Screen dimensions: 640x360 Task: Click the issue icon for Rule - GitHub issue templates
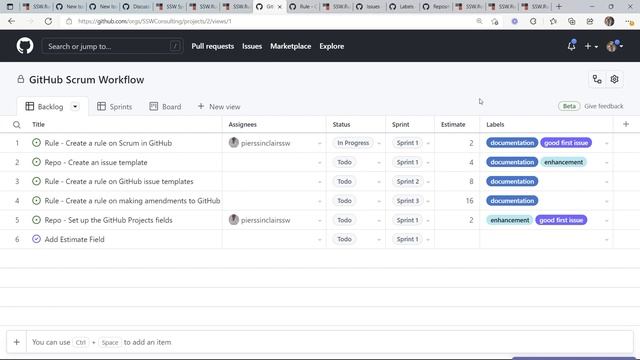pyautogui.click(x=36, y=181)
